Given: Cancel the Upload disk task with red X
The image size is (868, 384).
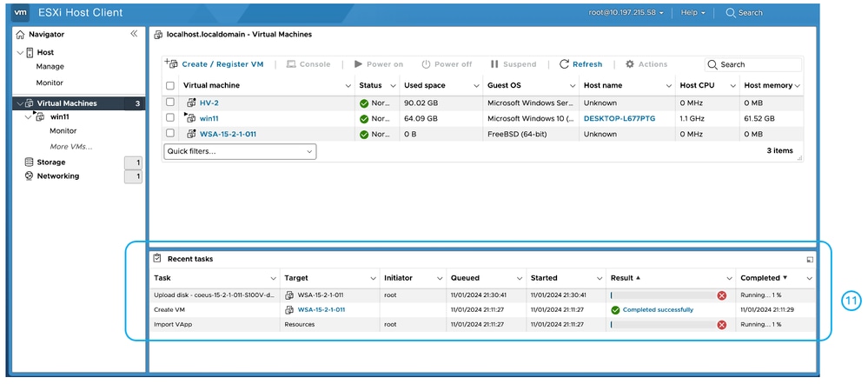Looking at the screenshot, I should [721, 295].
